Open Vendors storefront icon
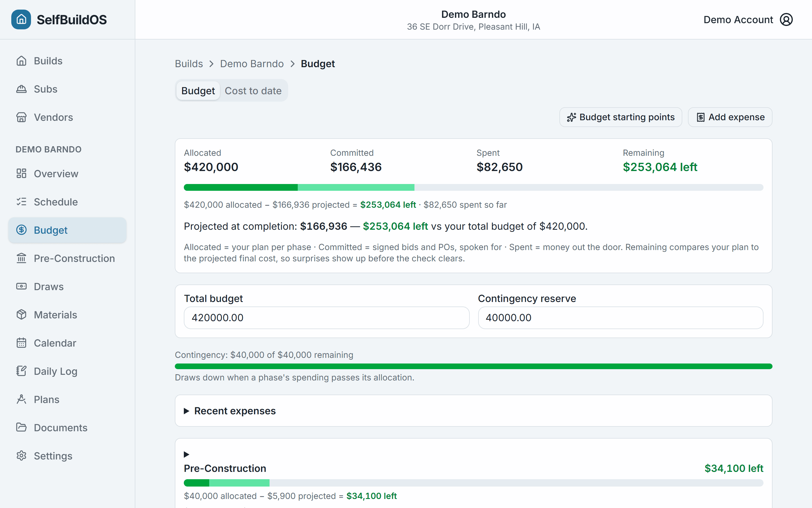This screenshot has width=812, height=508. [21, 117]
